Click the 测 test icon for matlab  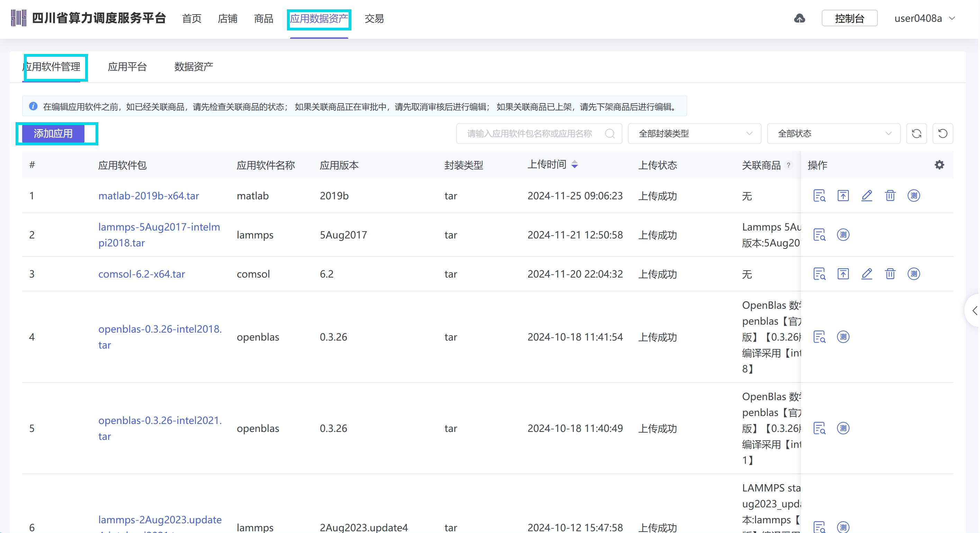tap(914, 196)
